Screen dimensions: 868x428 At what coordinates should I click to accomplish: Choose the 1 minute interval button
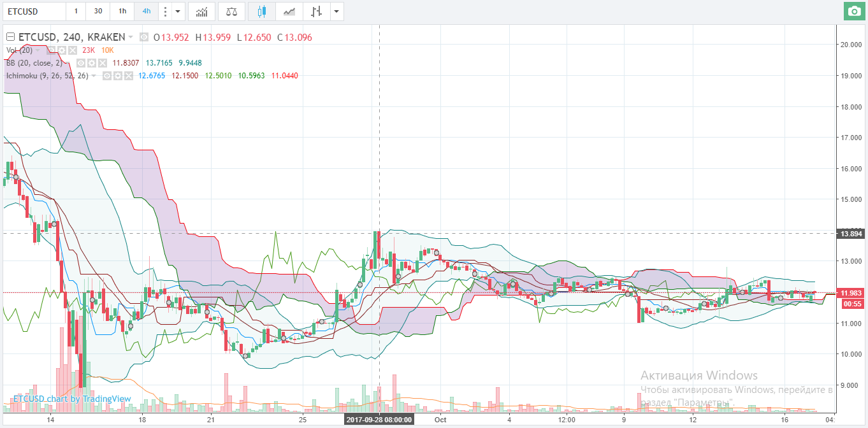(76, 11)
